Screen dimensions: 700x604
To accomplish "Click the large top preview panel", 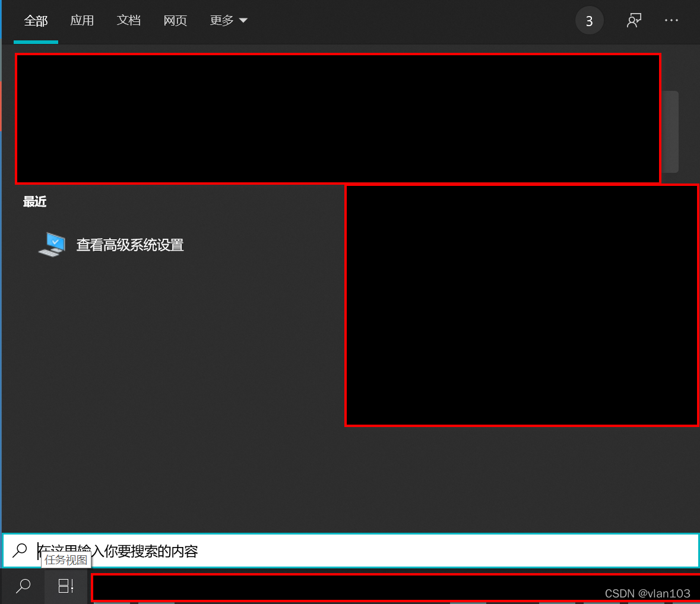I will point(338,118).
